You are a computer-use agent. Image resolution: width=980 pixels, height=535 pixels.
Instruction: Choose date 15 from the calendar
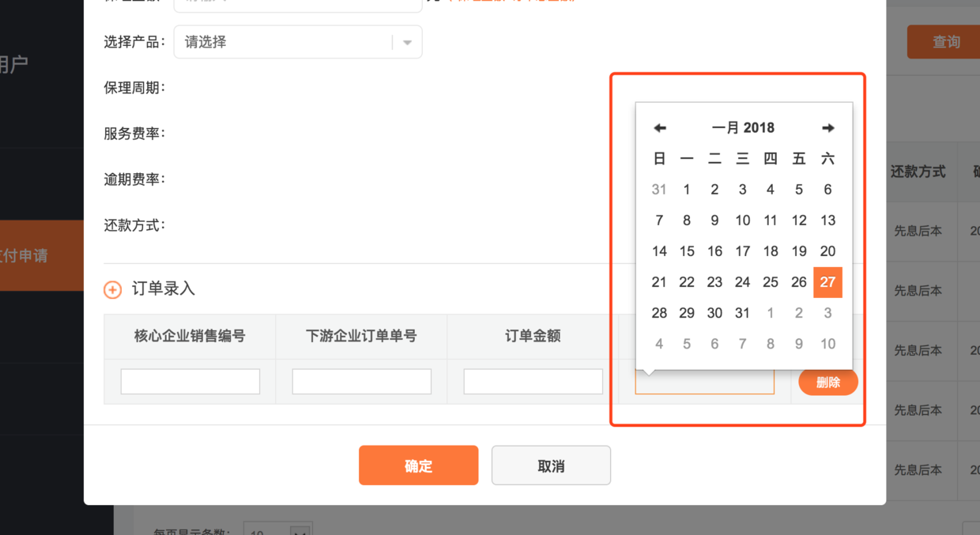pos(686,251)
